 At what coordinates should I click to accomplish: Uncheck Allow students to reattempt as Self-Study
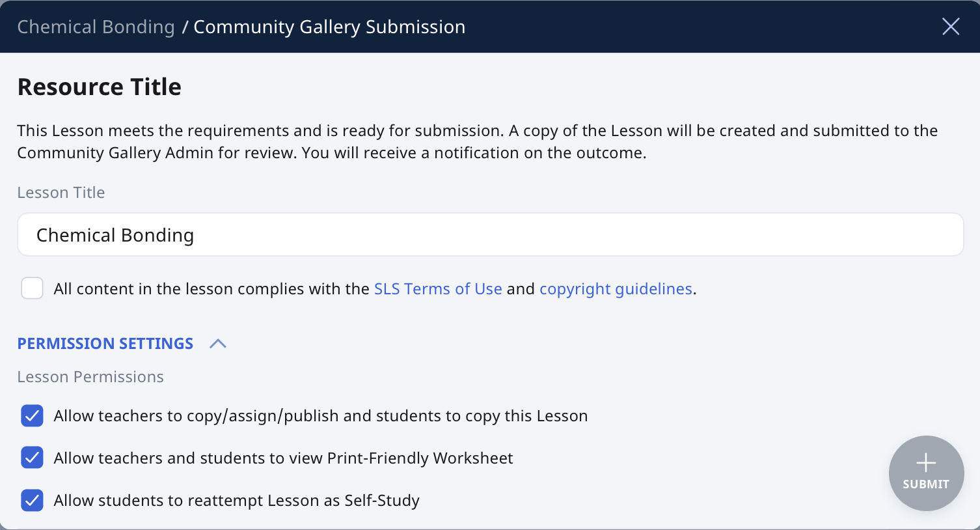(32, 500)
